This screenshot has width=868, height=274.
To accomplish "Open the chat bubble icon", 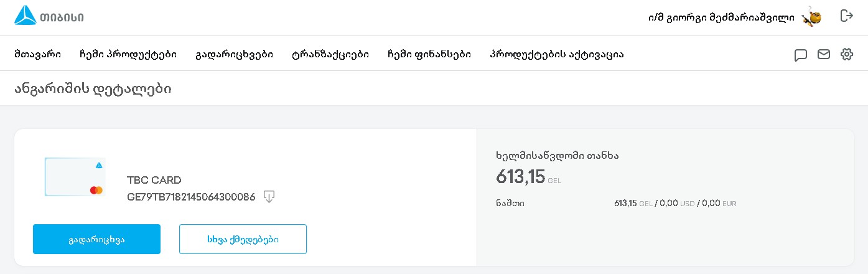I will 801,55.
